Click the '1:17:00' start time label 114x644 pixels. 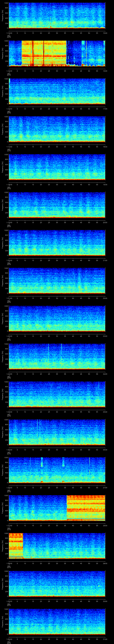click(9, 147)
